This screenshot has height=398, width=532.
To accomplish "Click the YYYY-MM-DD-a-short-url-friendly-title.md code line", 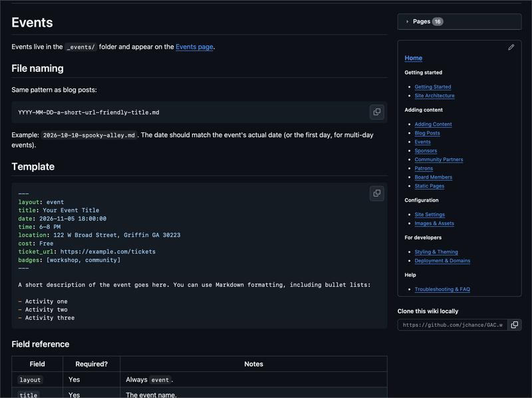I will tap(88, 112).
